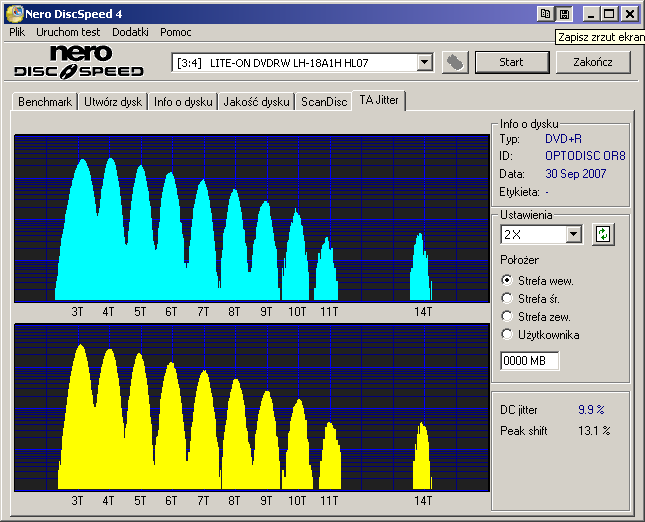Viewport: 645px width, 522px height.
Task: Click the disc eject icon button
Action: pos(455,63)
